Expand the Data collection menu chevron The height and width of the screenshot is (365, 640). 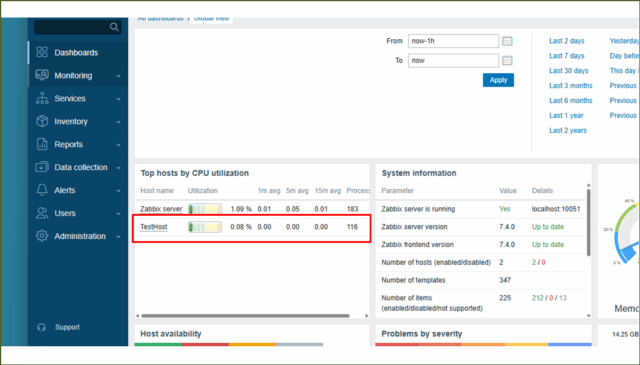(118, 167)
